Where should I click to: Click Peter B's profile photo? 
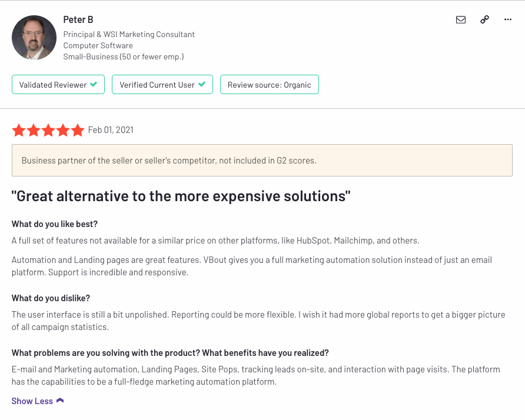(34, 38)
